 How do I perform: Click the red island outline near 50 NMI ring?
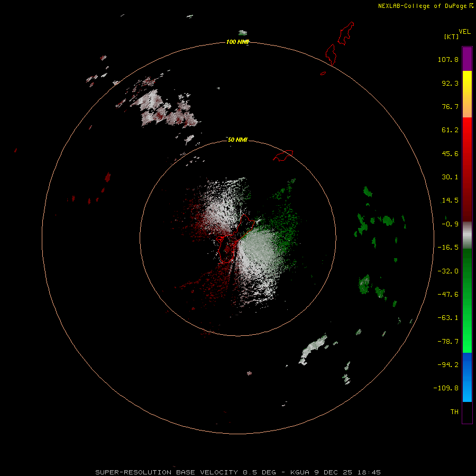point(283,155)
